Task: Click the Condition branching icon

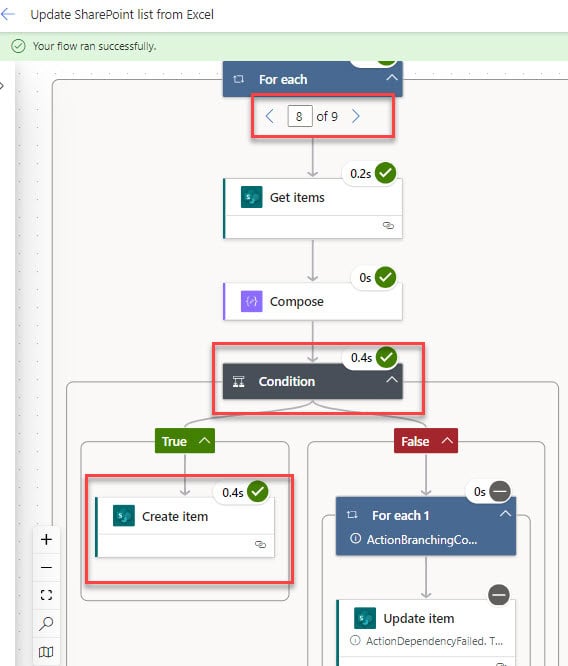Action: (x=239, y=381)
